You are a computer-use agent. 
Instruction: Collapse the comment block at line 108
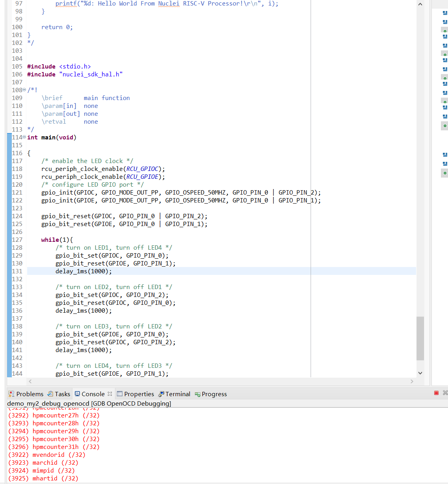click(24, 90)
